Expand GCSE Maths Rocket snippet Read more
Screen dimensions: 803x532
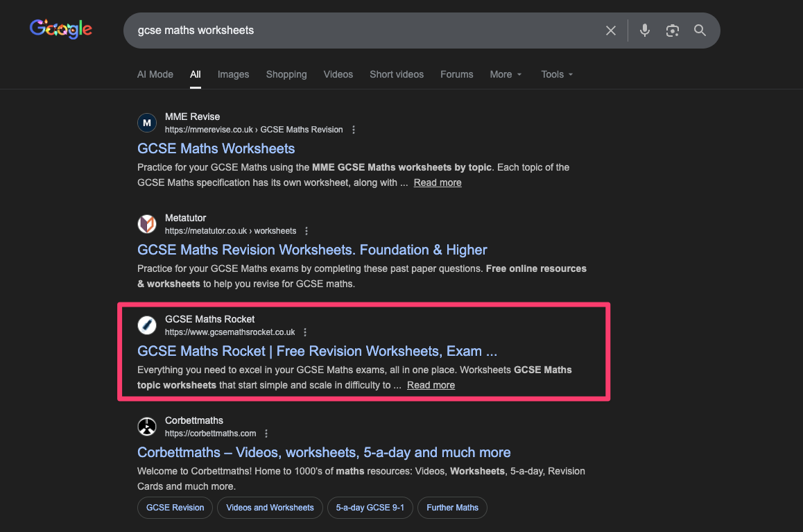431,385
